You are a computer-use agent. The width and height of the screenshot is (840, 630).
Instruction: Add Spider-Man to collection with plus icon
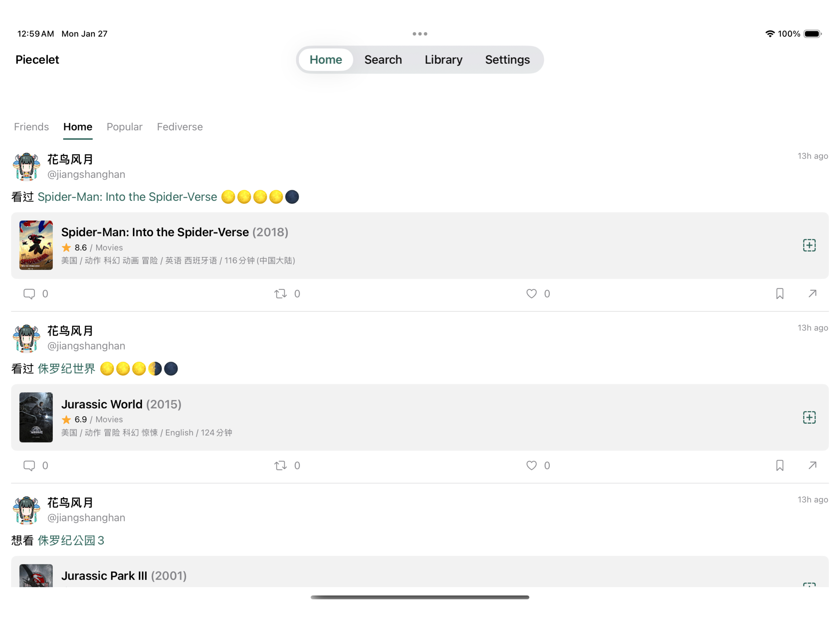point(809,245)
